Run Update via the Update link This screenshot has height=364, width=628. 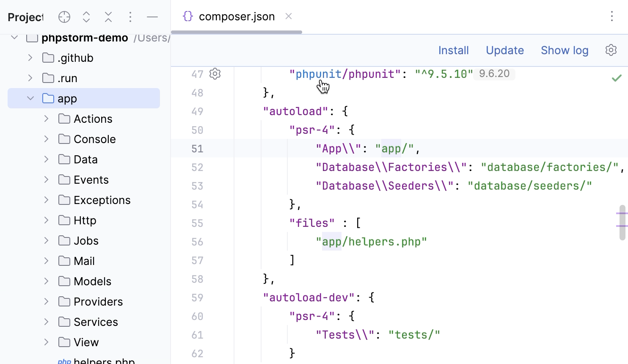pyautogui.click(x=504, y=50)
